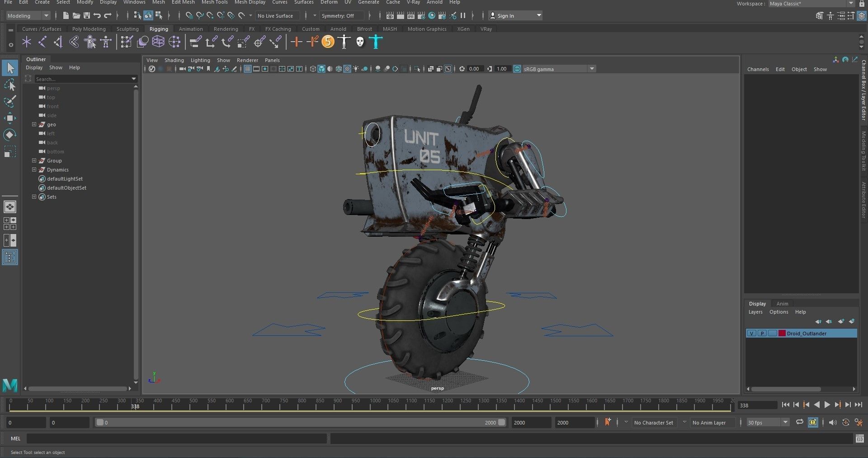Expand the Group node in Outliner

coord(34,160)
